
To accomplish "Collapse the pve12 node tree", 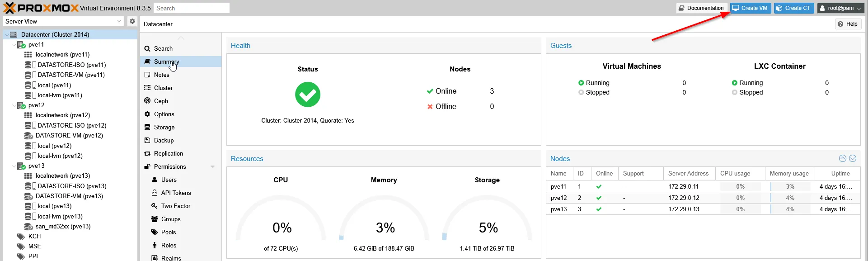I will (14, 105).
